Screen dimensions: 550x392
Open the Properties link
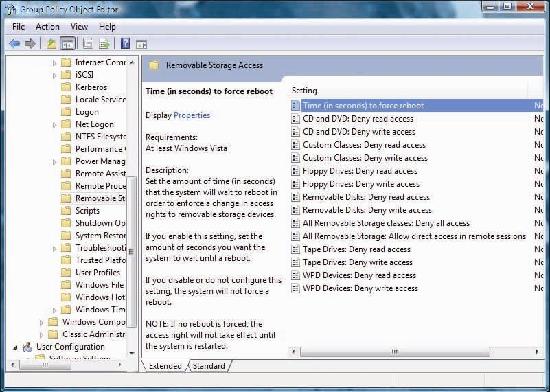point(192,115)
